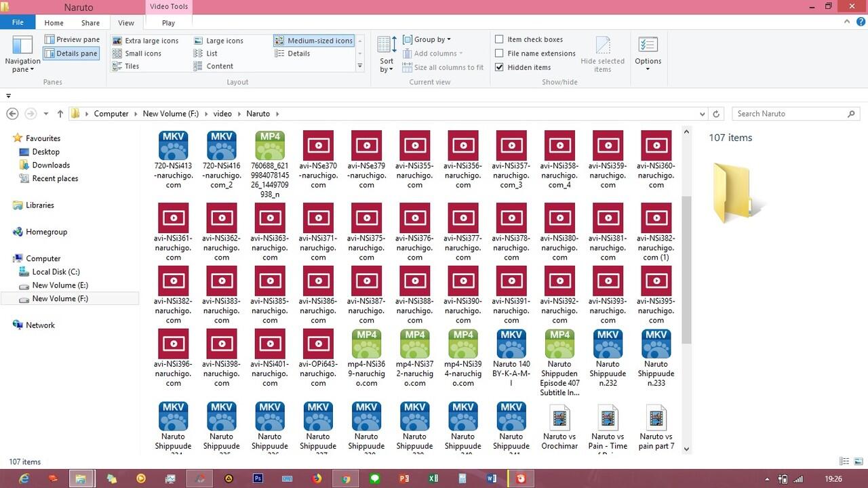Viewport: 868px width, 488px height.
Task: Refresh the folder view
Action: pos(716,114)
